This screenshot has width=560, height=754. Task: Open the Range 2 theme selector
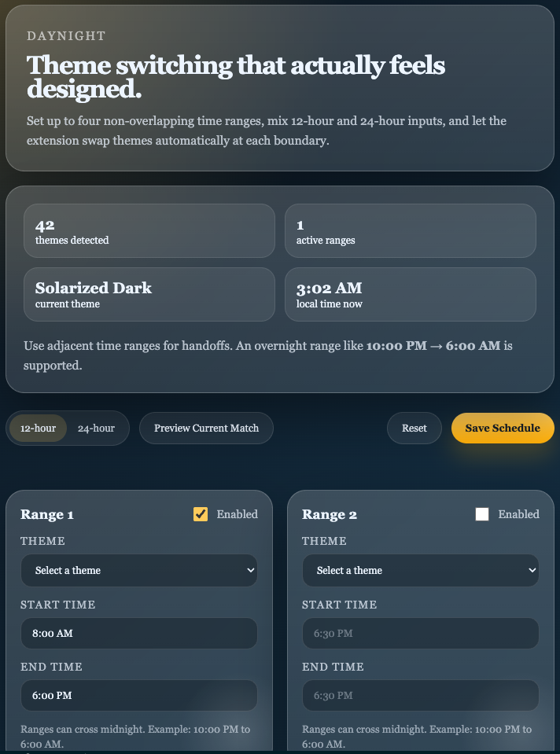[420, 570]
